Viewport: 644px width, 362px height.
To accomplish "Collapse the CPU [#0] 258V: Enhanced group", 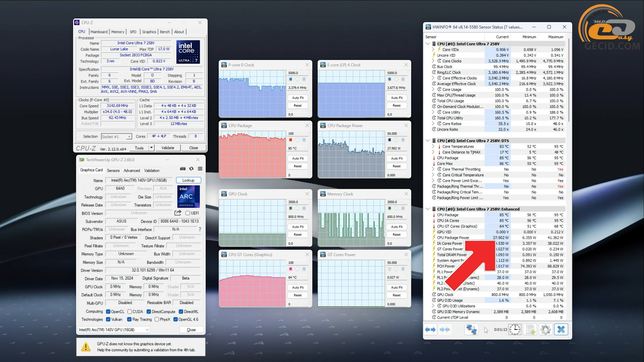I will (428, 209).
